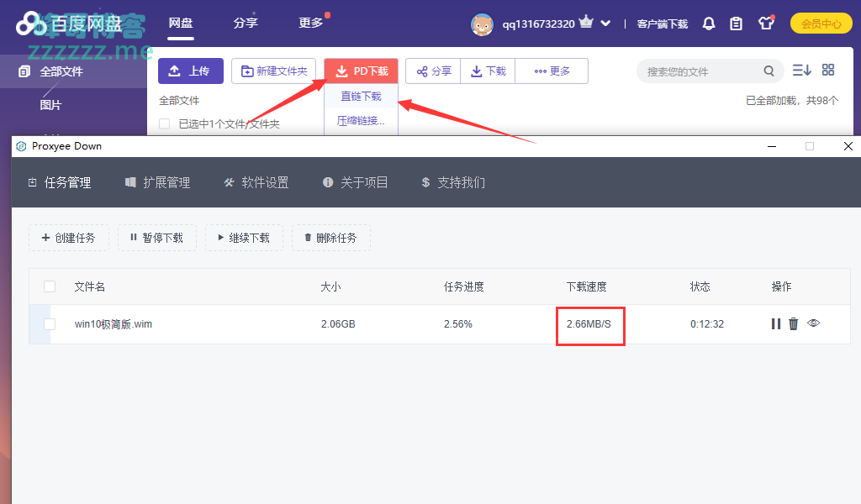This screenshot has height=504, width=861.
Task: Click search magnifier icon in file search
Action: (769, 71)
